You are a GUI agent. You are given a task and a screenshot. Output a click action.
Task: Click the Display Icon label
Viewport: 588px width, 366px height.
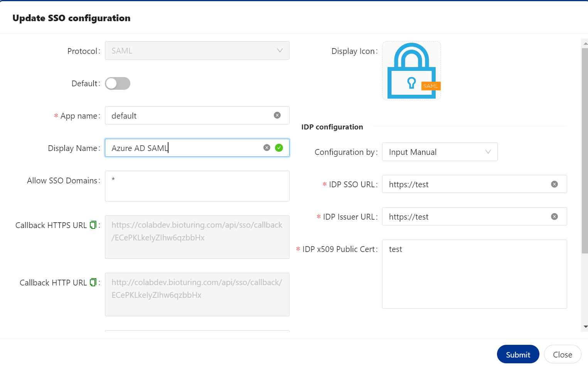[354, 51]
